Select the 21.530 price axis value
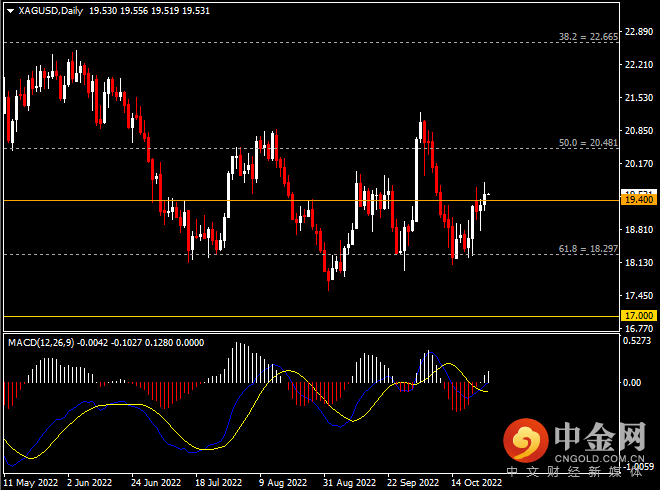The height and width of the screenshot is (490, 660). pyautogui.click(x=639, y=98)
